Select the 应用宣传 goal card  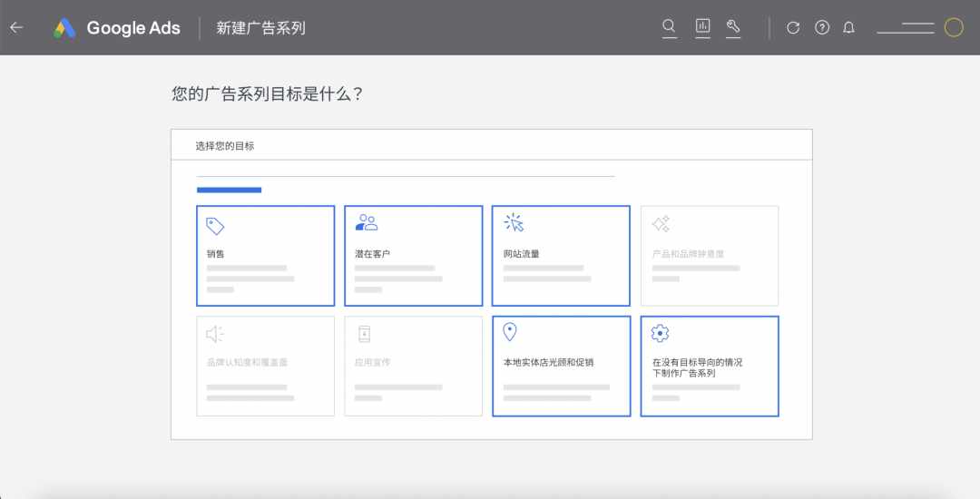point(413,366)
